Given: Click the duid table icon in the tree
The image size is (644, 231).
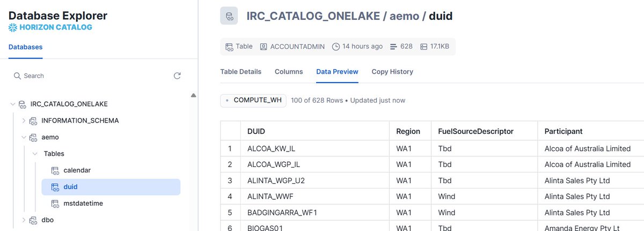Looking at the screenshot, I should (55, 187).
